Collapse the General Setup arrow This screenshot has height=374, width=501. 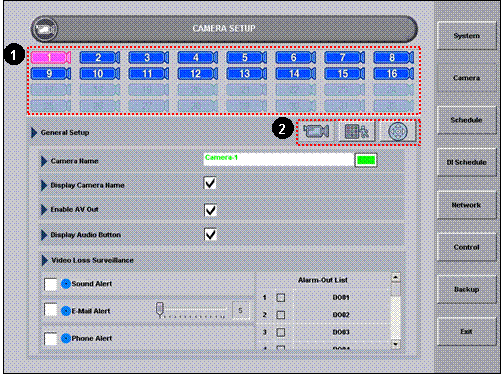pos(34,132)
